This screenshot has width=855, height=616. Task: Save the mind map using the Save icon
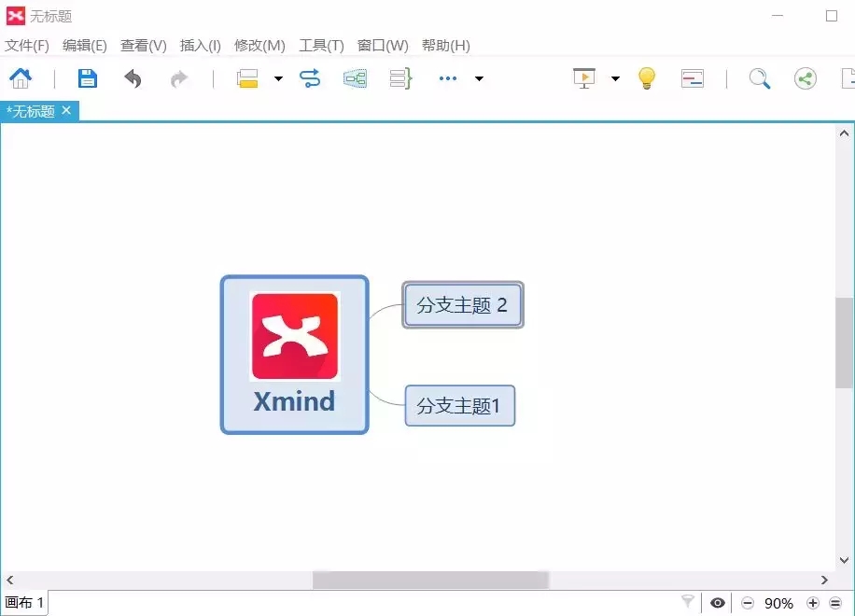(87, 78)
